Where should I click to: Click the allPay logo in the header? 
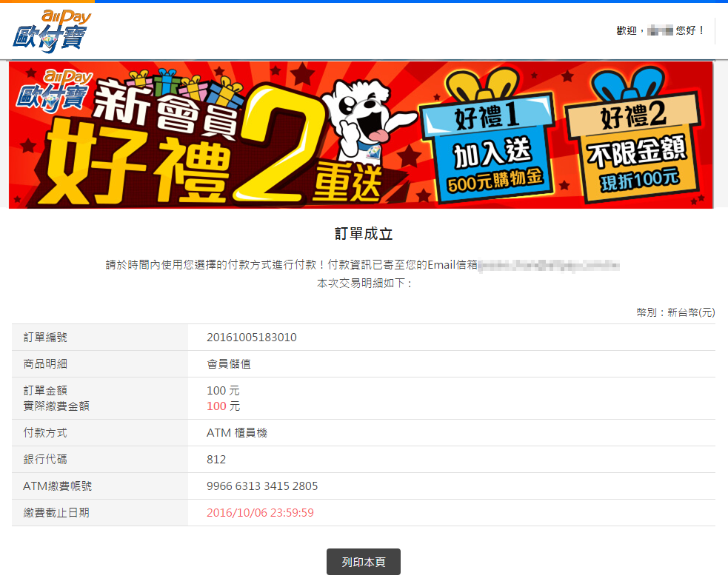pos(52,31)
